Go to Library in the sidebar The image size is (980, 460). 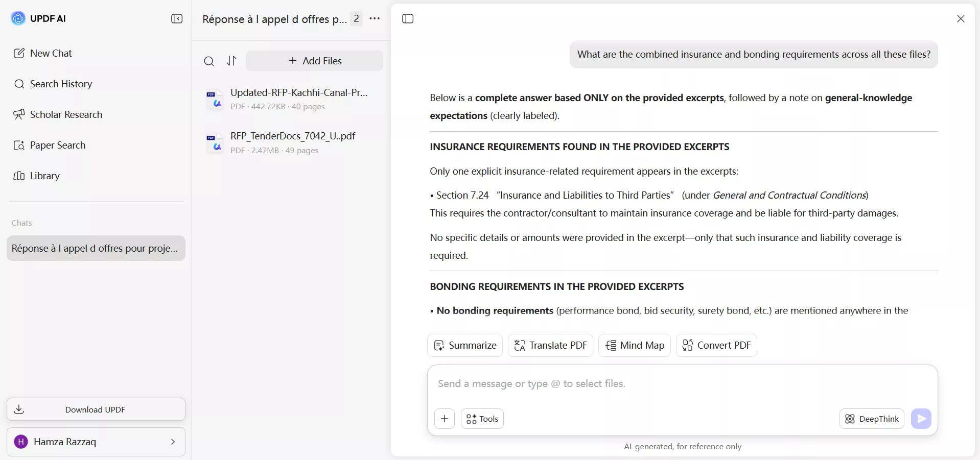point(44,176)
